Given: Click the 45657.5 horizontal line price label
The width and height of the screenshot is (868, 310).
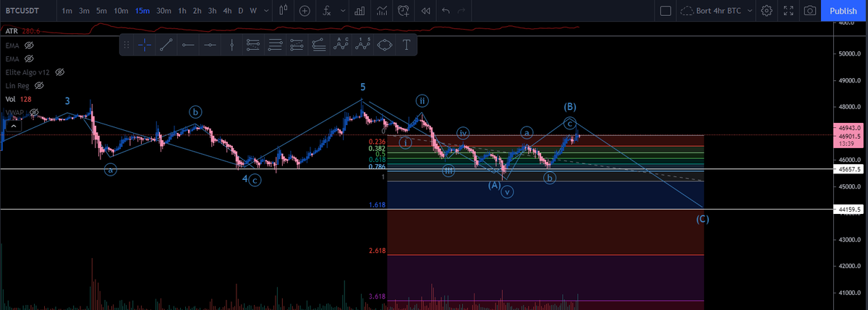Looking at the screenshot, I should point(847,169).
